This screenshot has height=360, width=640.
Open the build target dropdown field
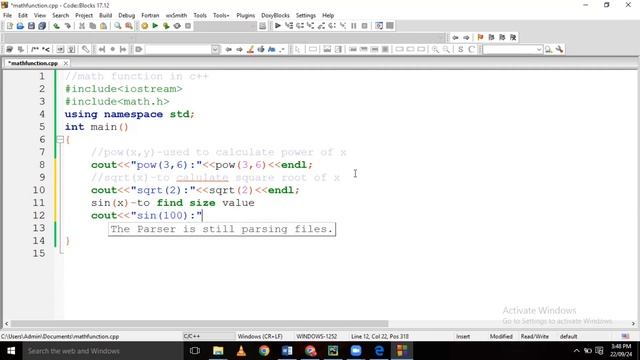(225, 26)
